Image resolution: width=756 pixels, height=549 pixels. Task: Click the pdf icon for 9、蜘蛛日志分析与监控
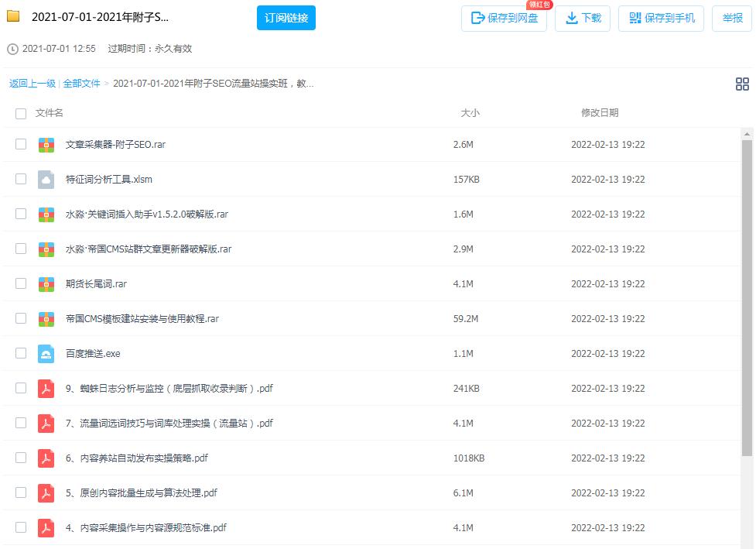pyautogui.click(x=46, y=389)
